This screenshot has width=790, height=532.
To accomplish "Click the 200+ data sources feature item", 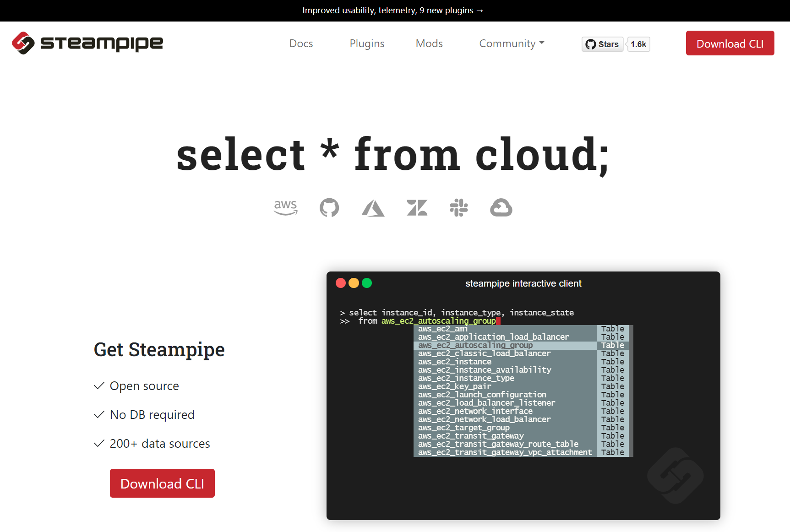I will [x=152, y=444].
